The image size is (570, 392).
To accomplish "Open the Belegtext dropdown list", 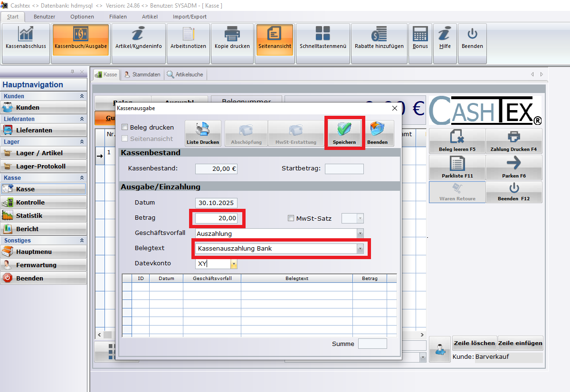I will point(360,249).
